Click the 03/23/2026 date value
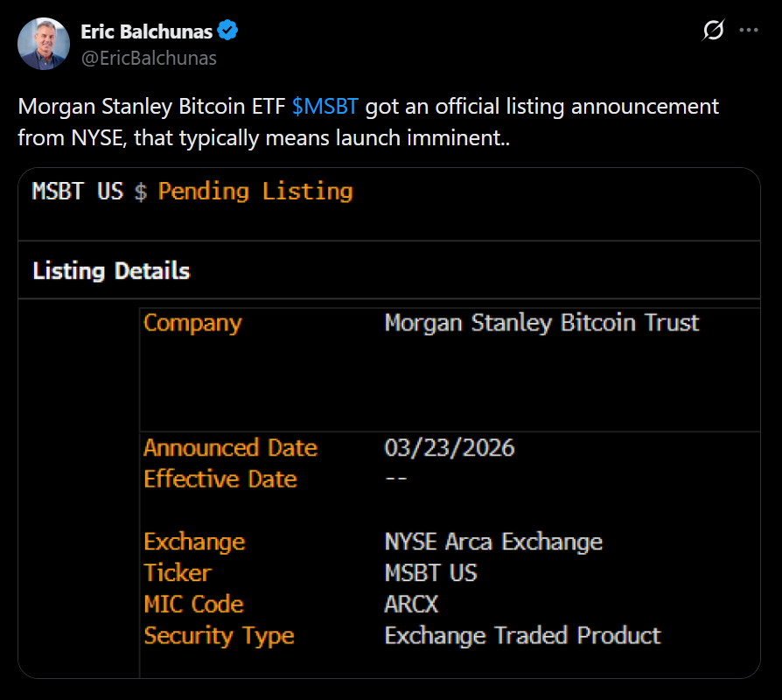Image resolution: width=782 pixels, height=700 pixels. [x=450, y=448]
